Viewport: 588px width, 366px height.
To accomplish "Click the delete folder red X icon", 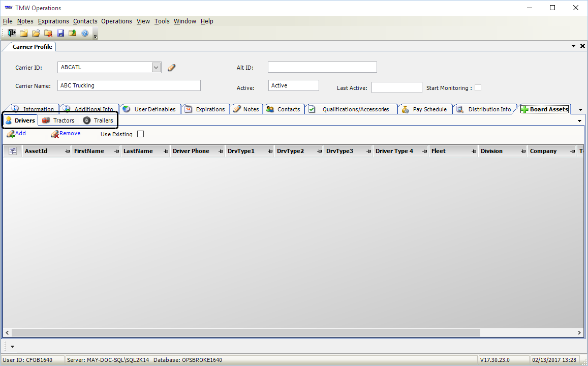I will (x=48, y=33).
